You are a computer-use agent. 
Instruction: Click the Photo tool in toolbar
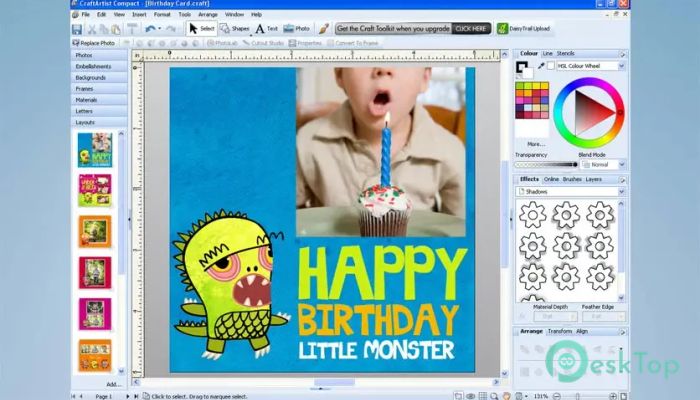pyautogui.click(x=296, y=29)
